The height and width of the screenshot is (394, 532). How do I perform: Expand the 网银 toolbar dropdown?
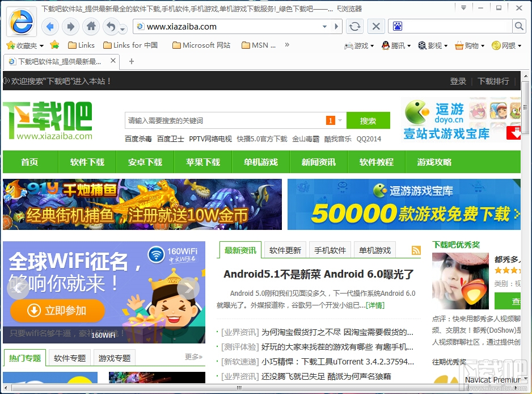coord(506,45)
